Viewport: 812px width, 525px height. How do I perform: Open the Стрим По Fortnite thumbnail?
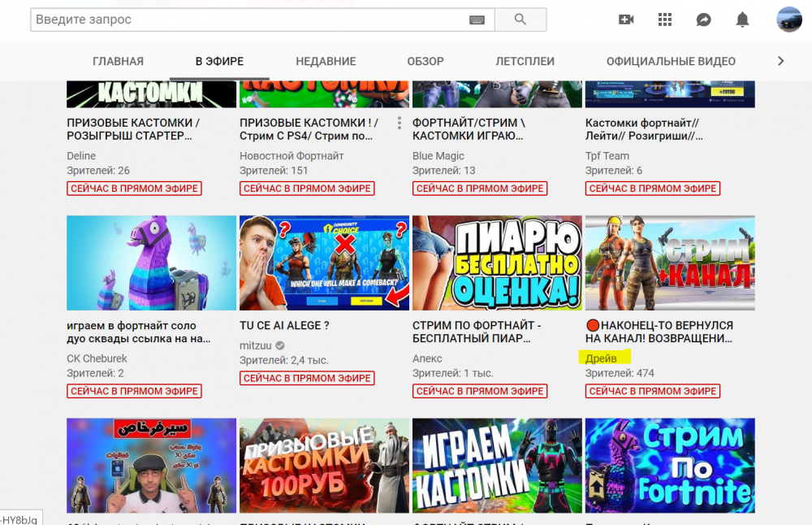pos(670,466)
